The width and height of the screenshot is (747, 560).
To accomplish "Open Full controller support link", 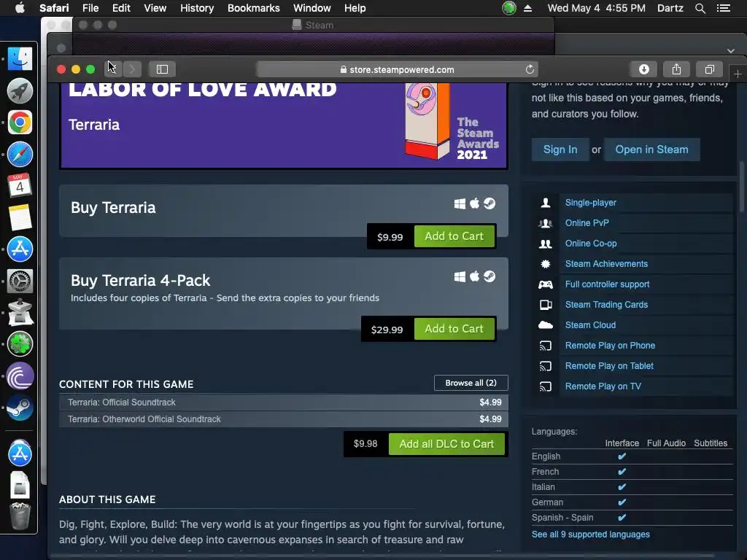I will coord(607,284).
